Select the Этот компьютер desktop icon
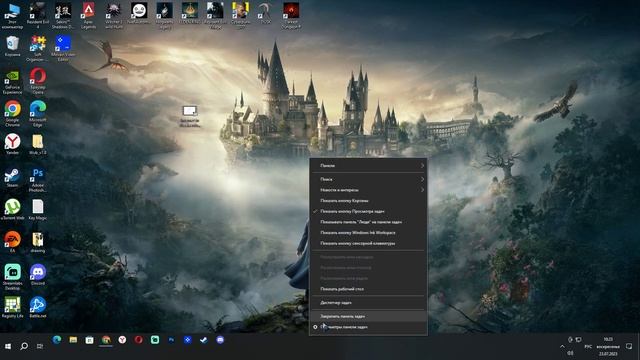The height and width of the screenshot is (360, 640). (12, 16)
